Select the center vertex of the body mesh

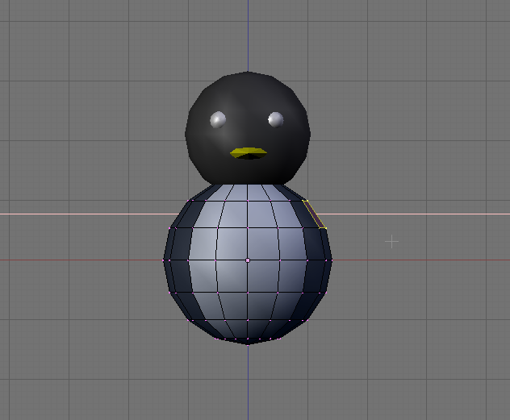[248, 260]
